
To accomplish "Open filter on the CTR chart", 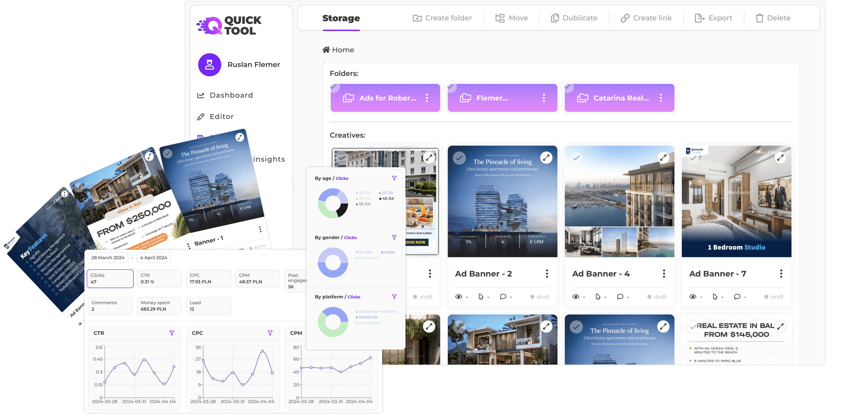I will click(x=172, y=333).
